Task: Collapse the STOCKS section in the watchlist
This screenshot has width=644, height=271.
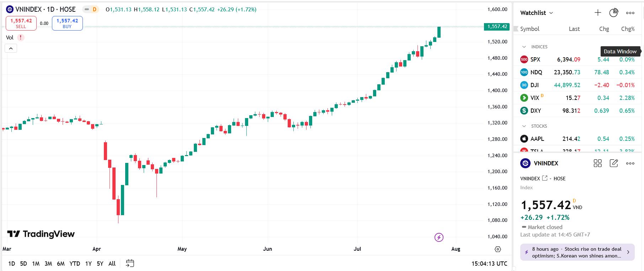Action: point(524,126)
